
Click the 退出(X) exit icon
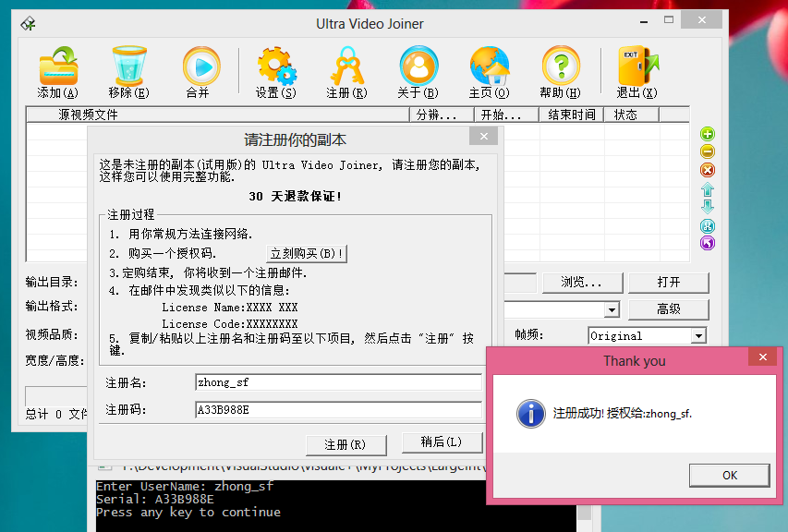point(637,66)
